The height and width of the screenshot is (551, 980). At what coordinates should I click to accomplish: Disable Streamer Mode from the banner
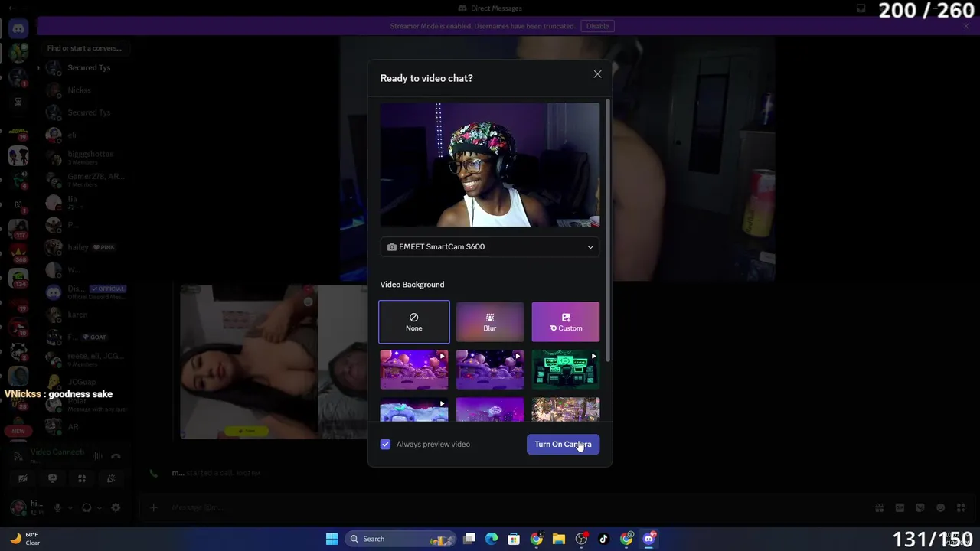coord(597,26)
